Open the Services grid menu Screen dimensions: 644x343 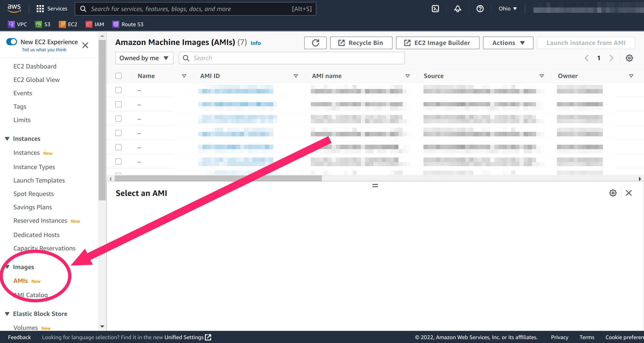[x=52, y=9]
